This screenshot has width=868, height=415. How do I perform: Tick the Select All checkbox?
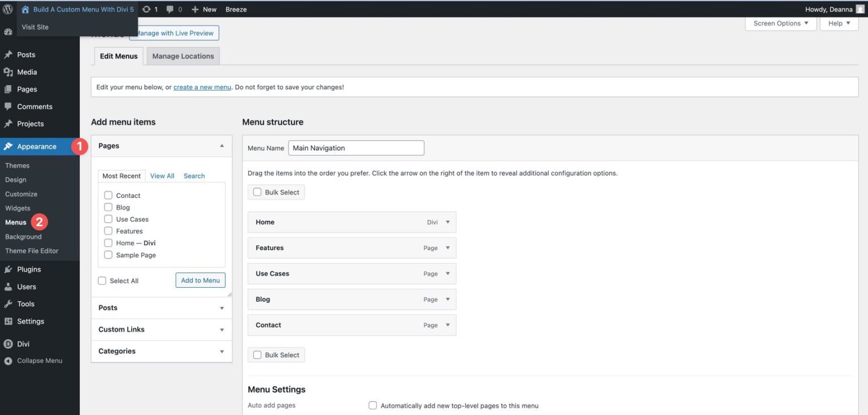coord(102,280)
